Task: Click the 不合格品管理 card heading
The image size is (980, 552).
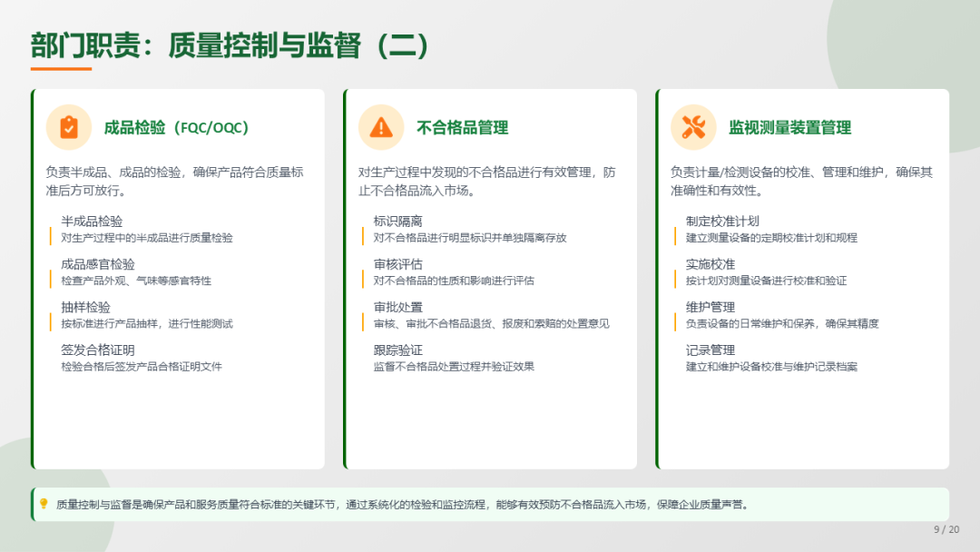Action: click(462, 128)
